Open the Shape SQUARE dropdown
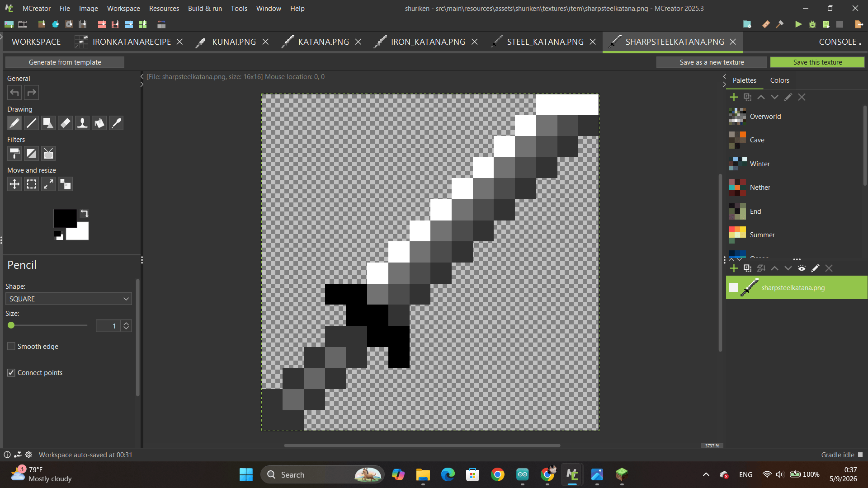Viewport: 868px width, 488px height. point(69,299)
